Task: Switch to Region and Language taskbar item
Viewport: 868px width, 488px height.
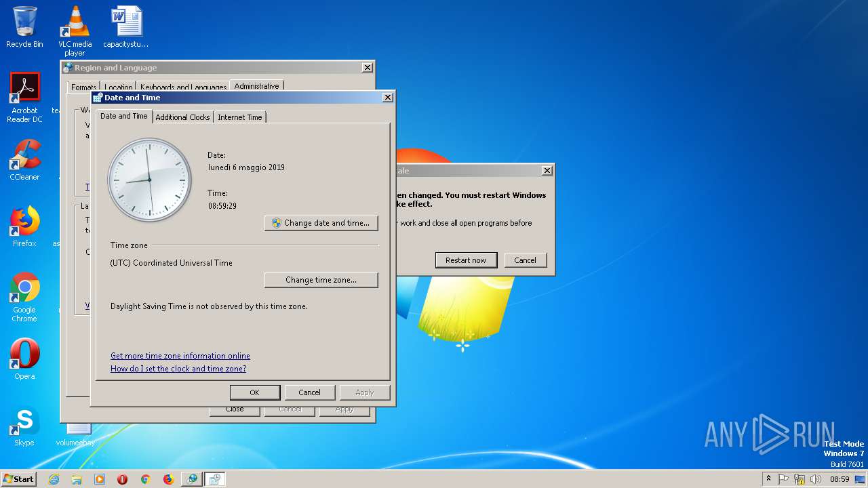Action: pyautogui.click(x=192, y=479)
